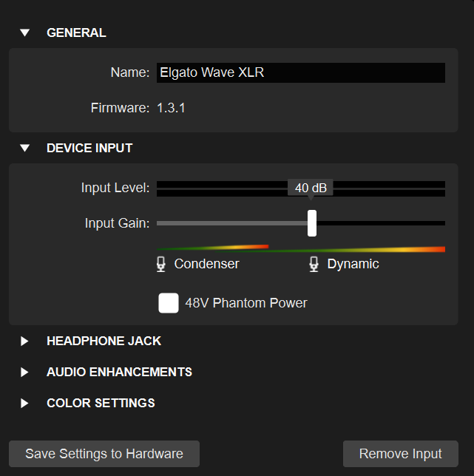Click the Input Level label
The image size is (474, 476).
pyautogui.click(x=115, y=188)
